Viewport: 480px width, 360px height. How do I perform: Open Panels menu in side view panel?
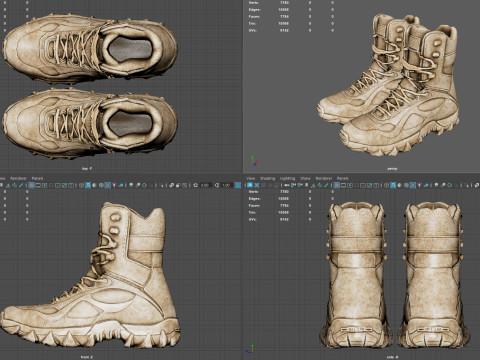point(342,178)
